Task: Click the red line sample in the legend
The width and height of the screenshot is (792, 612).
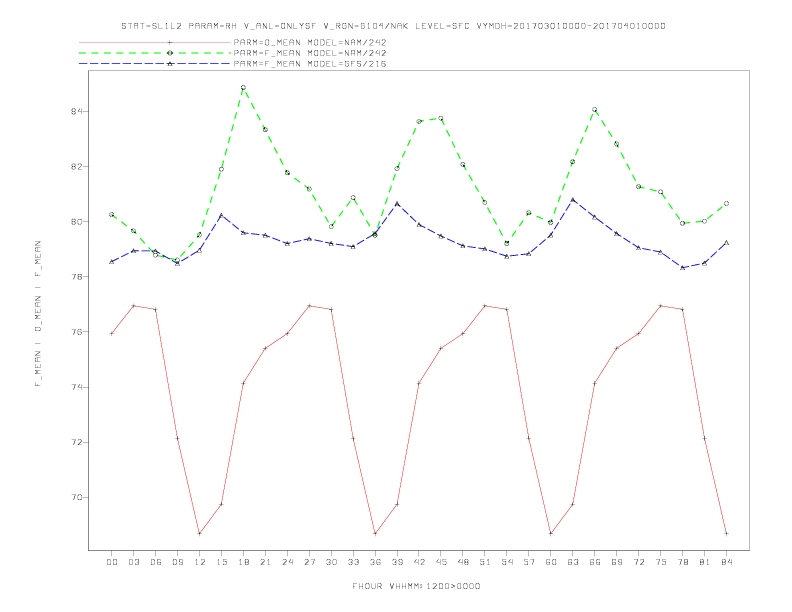Action: [x=155, y=42]
